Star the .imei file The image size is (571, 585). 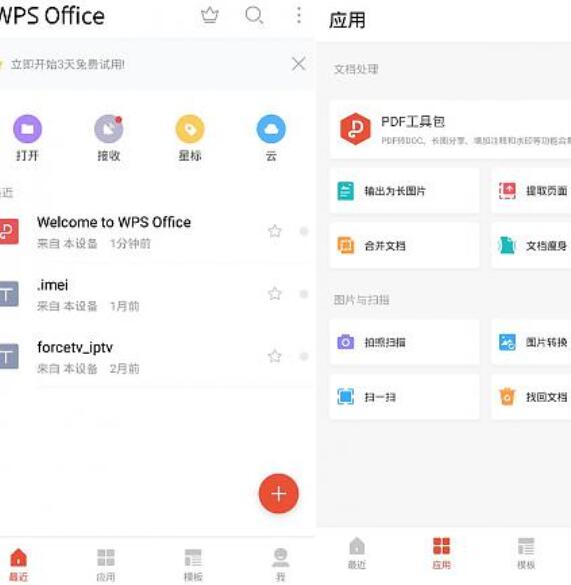275,294
